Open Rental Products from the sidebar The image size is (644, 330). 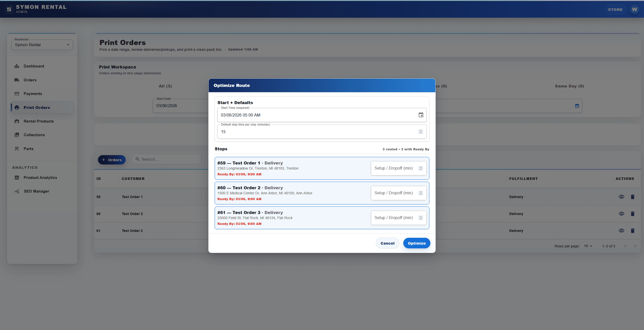pos(39,121)
